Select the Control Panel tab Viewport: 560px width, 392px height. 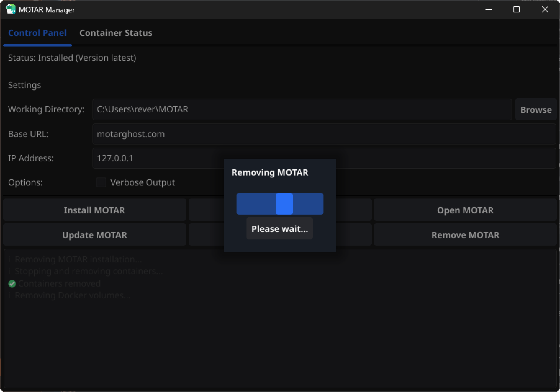[37, 33]
